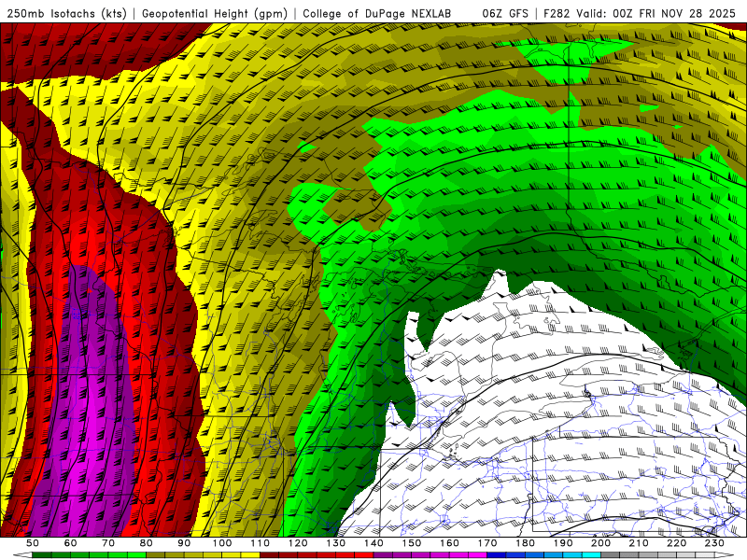Viewport: 747px width, 560px height.
Task: Click the legend value 140
Action: (373, 543)
